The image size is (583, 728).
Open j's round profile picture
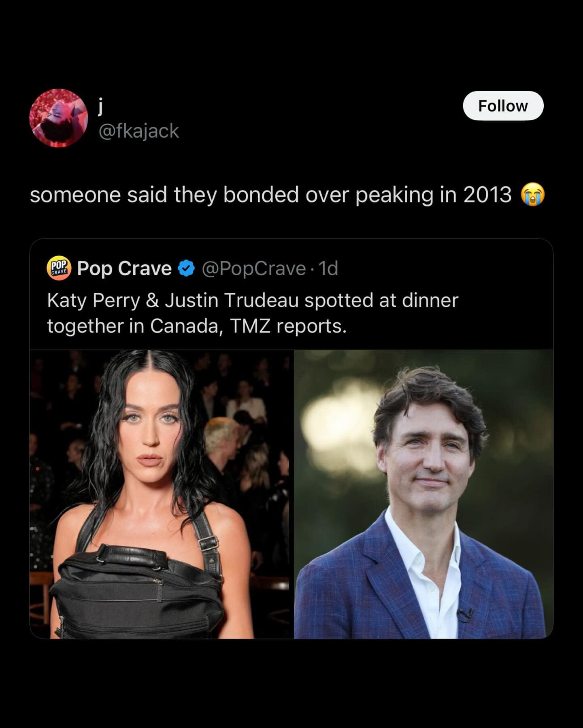[58, 118]
